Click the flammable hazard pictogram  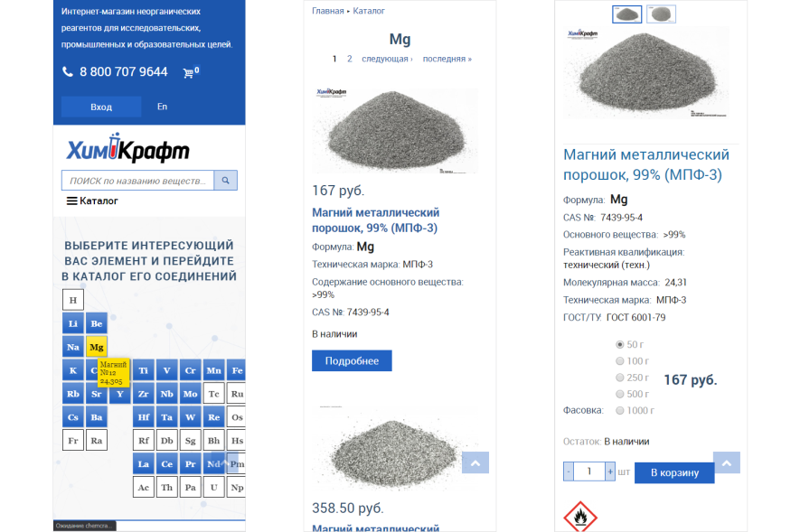[580, 517]
